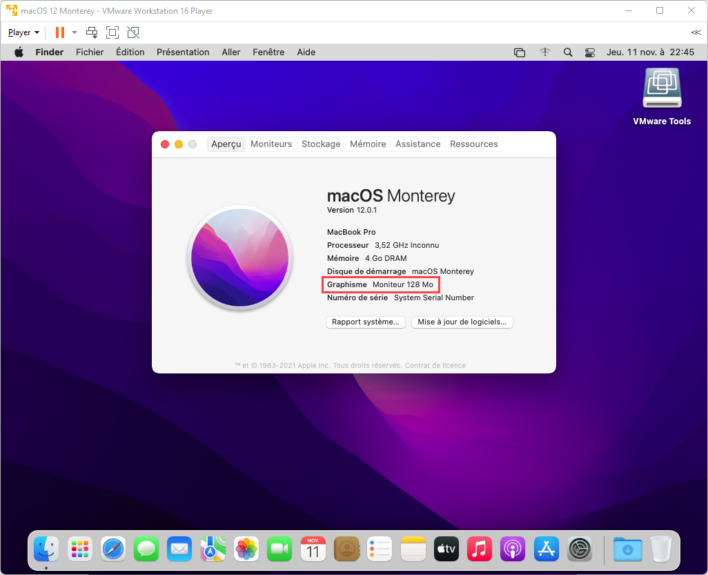
Task: Click the date and time clock
Action: pyautogui.click(x=652, y=52)
